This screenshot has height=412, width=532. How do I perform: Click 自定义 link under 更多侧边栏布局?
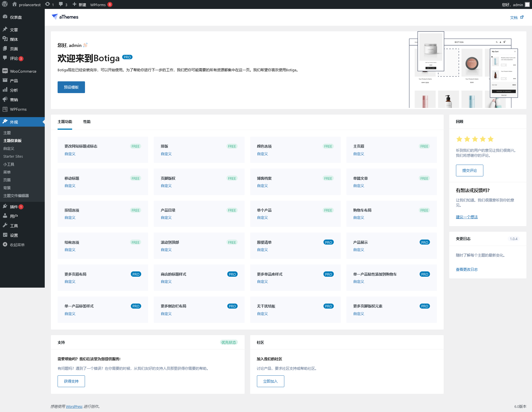(x=166, y=314)
